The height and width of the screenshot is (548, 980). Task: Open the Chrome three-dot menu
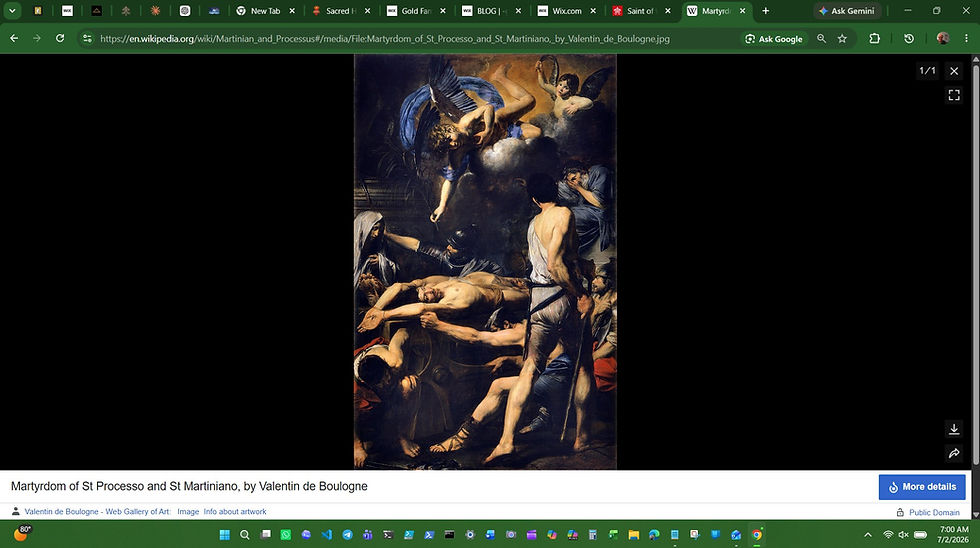coord(966,39)
